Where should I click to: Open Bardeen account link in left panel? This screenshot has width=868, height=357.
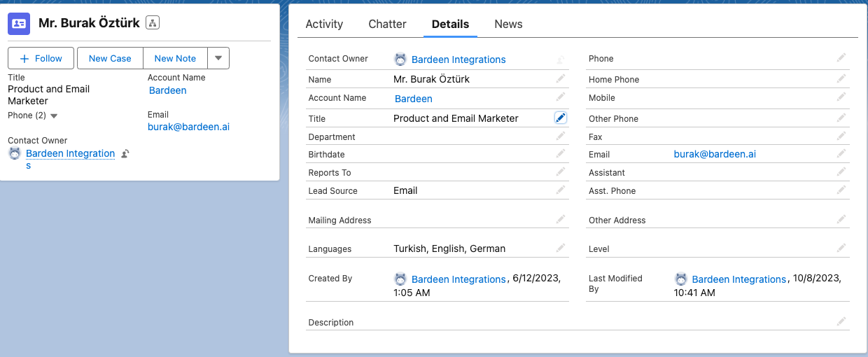[168, 90]
